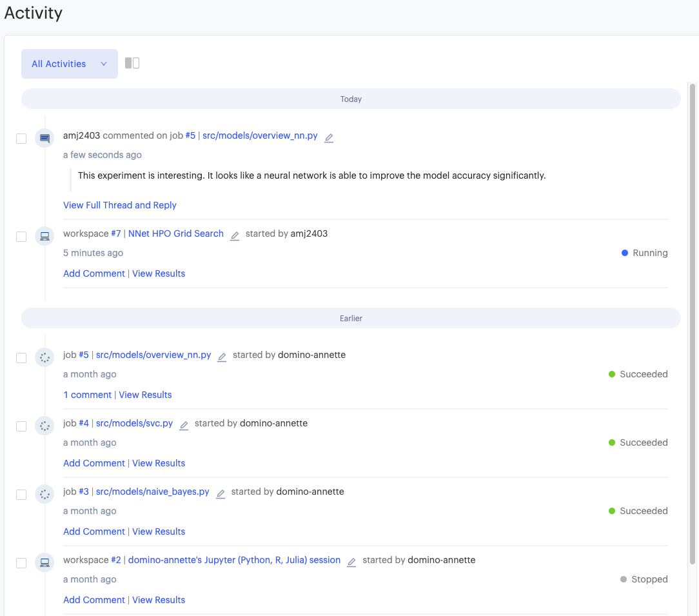The width and height of the screenshot is (699, 616).
Task: Click Add Comment under workspace #7
Action: [x=94, y=273]
